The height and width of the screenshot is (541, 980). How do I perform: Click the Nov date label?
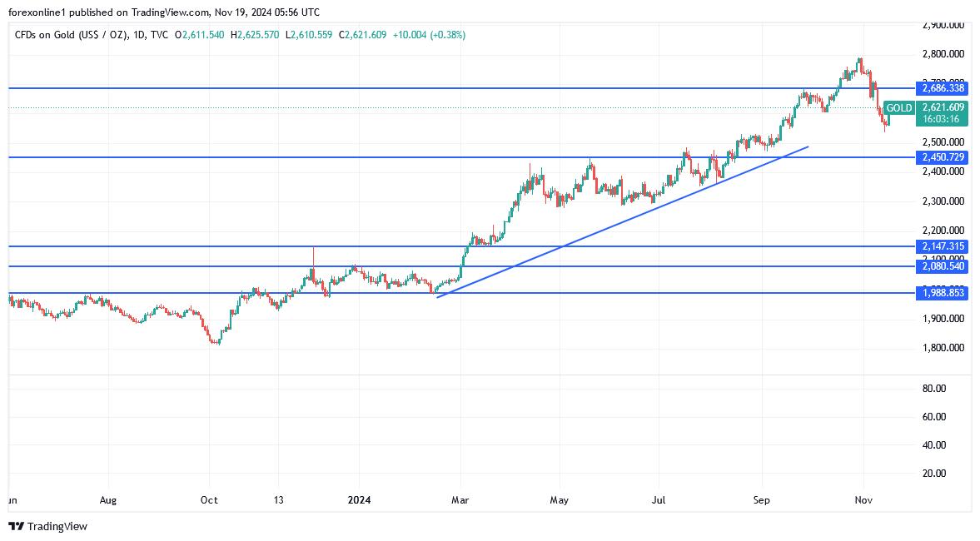[x=863, y=499]
